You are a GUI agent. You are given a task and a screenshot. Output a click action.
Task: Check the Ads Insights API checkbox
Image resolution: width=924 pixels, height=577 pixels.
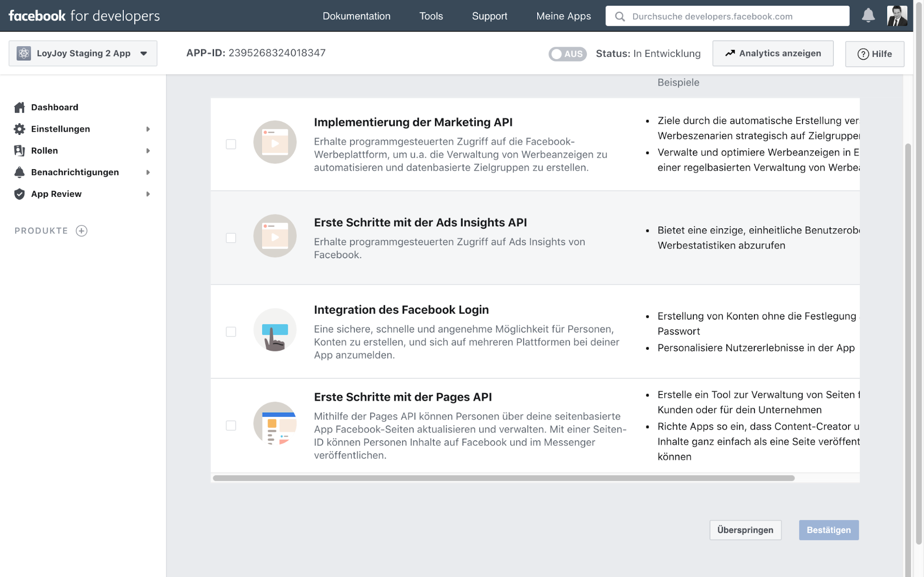pyautogui.click(x=231, y=238)
